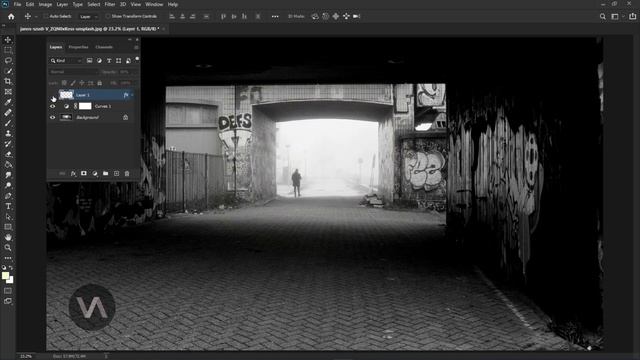Select the Hand tool
The height and width of the screenshot is (360, 640).
pos(8,237)
